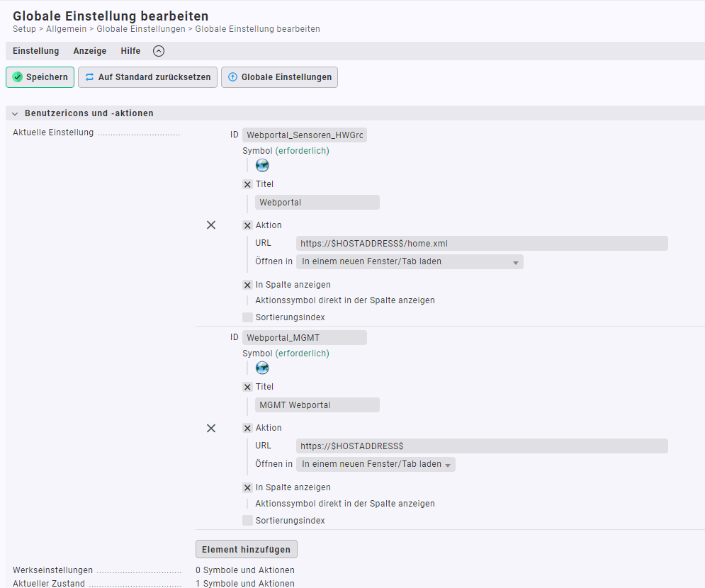Add new entry with 'Element hinzufügen'
The image size is (705, 588).
coord(246,550)
